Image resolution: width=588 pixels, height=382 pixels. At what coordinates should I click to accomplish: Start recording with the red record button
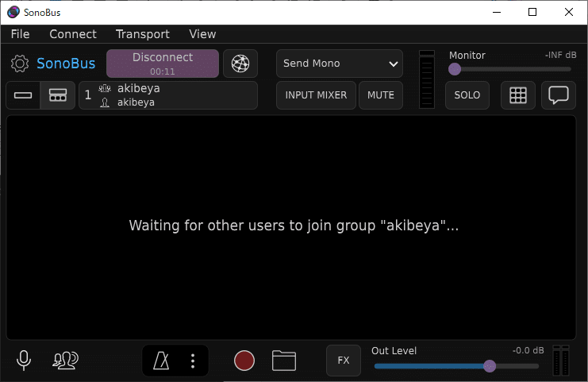pyautogui.click(x=244, y=361)
